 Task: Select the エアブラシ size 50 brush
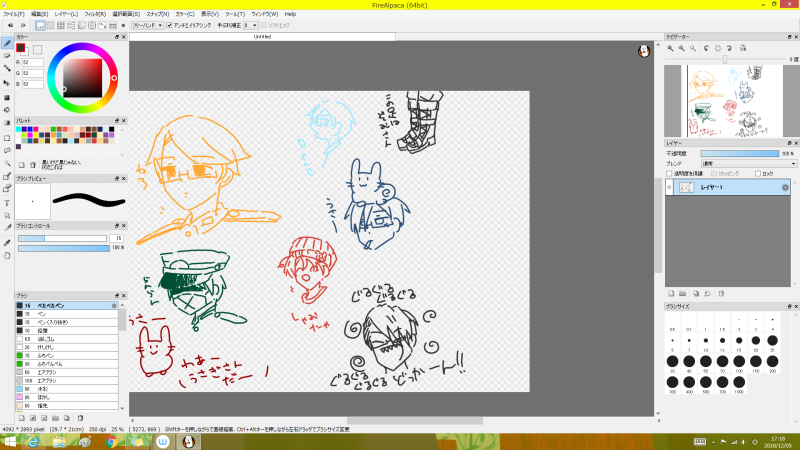coord(67,372)
